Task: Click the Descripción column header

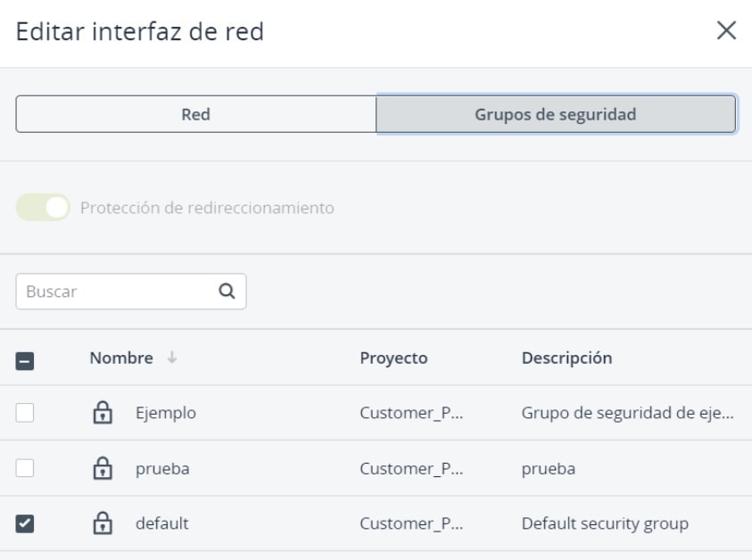Action: point(566,358)
